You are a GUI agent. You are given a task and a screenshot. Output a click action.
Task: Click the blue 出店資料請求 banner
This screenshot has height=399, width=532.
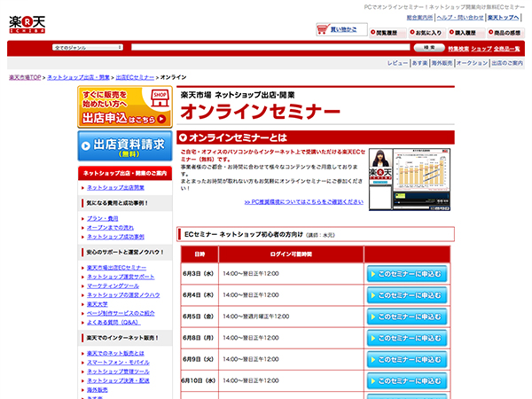point(125,146)
